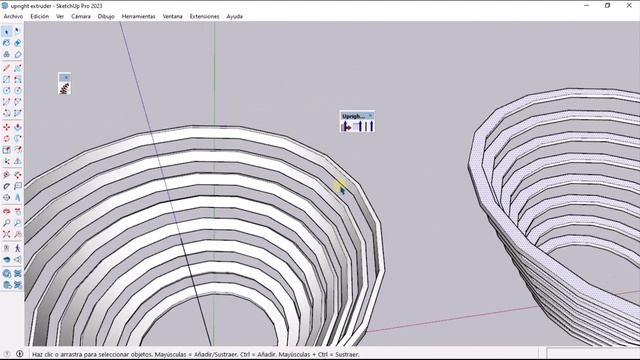Pick the 3D Text tool
The height and width of the screenshot is (360, 640).
click(x=18, y=198)
